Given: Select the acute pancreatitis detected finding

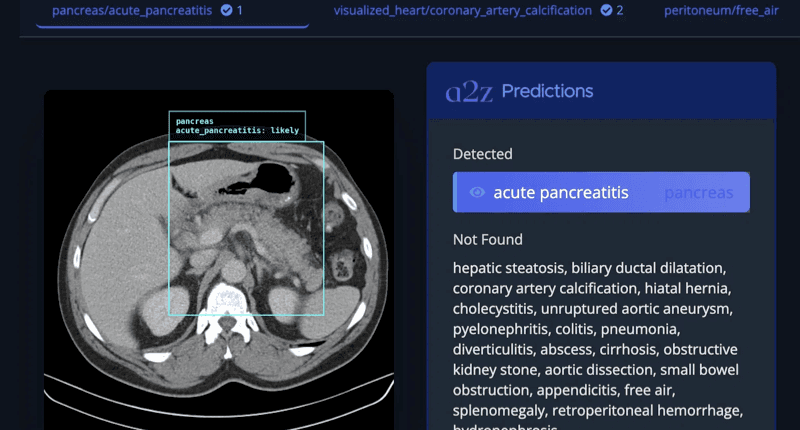Looking at the screenshot, I should (560, 192).
